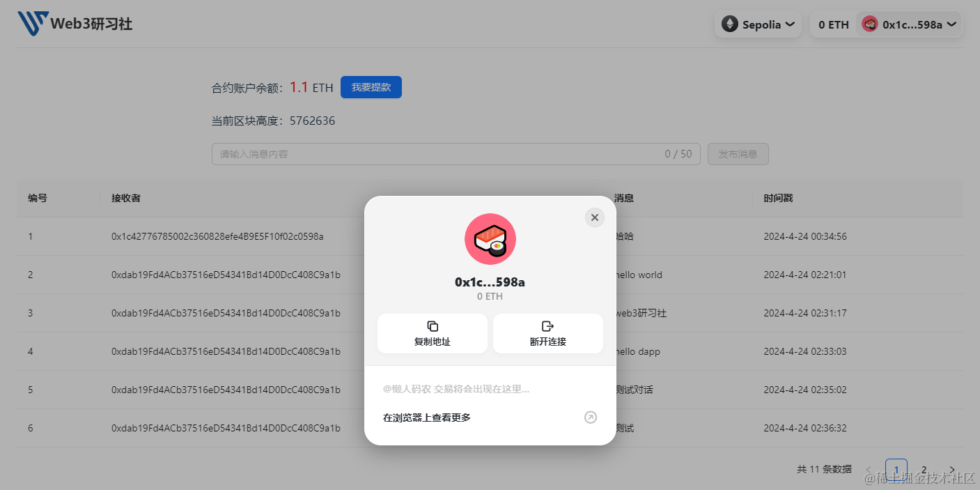Click the Ethereum icon on the Sepolia selector
Viewport: 980px width, 490px height.
pyautogui.click(x=730, y=24)
